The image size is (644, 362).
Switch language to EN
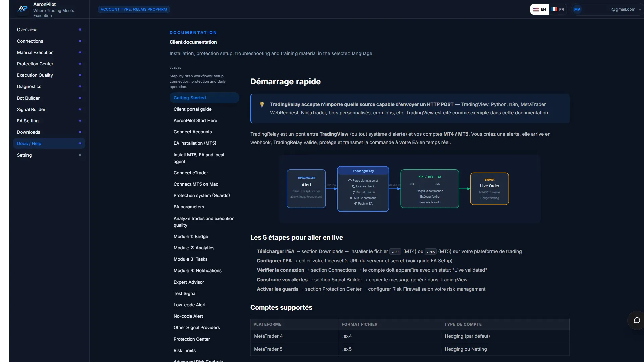[539, 9]
